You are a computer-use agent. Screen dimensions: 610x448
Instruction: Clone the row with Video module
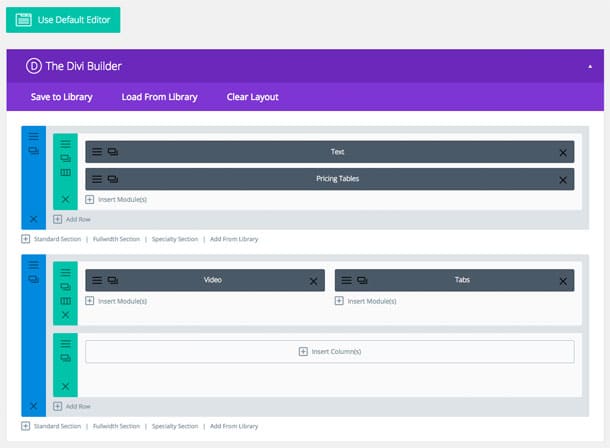[x=65, y=287]
